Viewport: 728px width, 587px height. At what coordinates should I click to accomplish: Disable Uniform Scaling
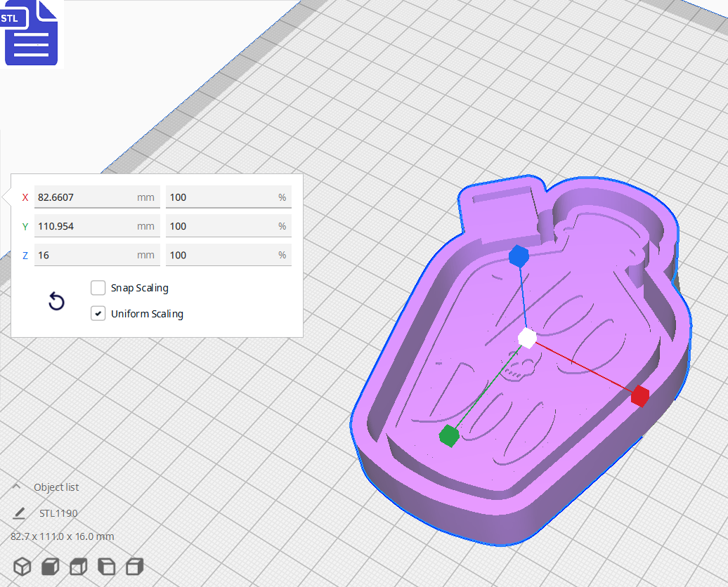pyautogui.click(x=98, y=313)
